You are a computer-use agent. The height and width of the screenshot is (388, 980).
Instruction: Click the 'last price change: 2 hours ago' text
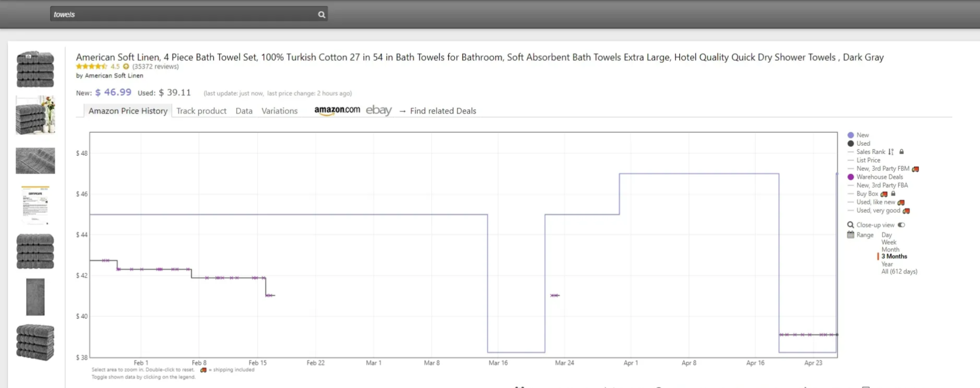(x=309, y=93)
